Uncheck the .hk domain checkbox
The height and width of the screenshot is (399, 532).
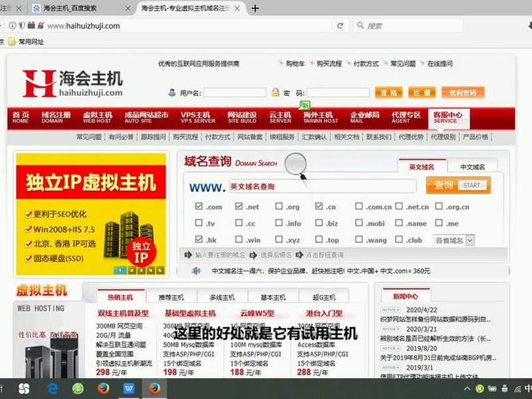[199, 239]
